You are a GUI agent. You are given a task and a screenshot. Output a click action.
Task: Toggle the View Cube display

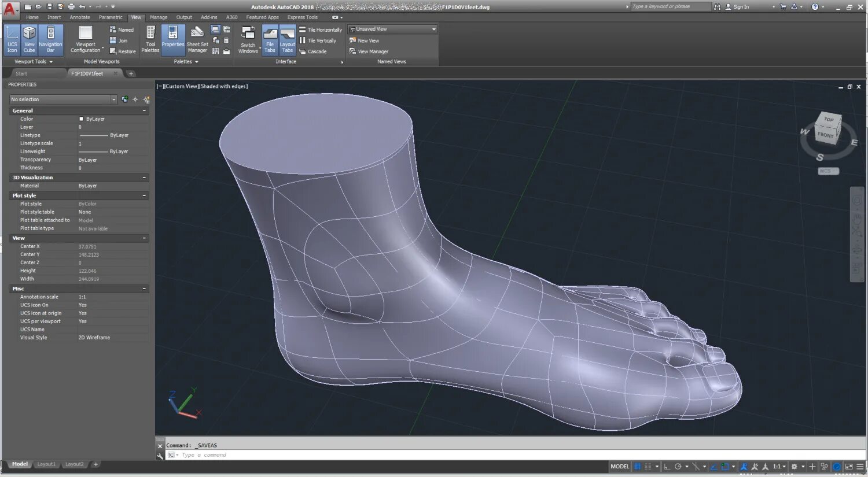point(29,39)
